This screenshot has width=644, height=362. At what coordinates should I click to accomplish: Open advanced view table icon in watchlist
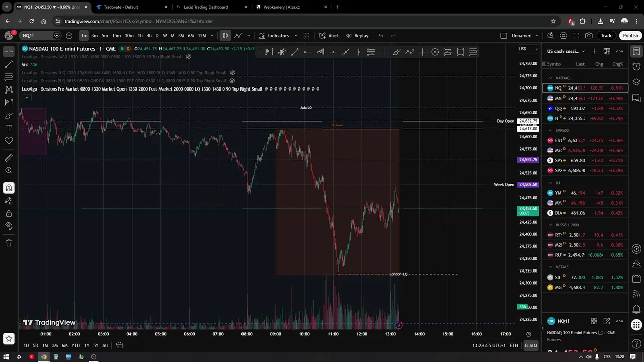pos(607,51)
